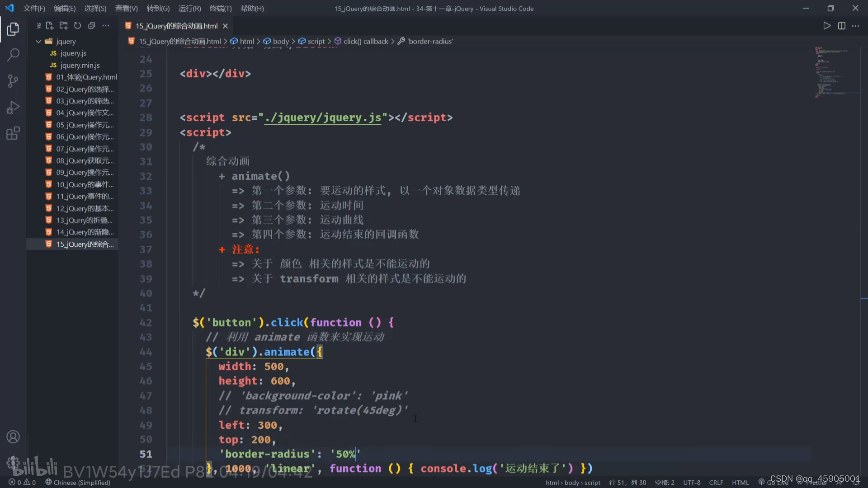Click the New File icon in explorer
Screen dimensions: 868x488
(x=49, y=26)
